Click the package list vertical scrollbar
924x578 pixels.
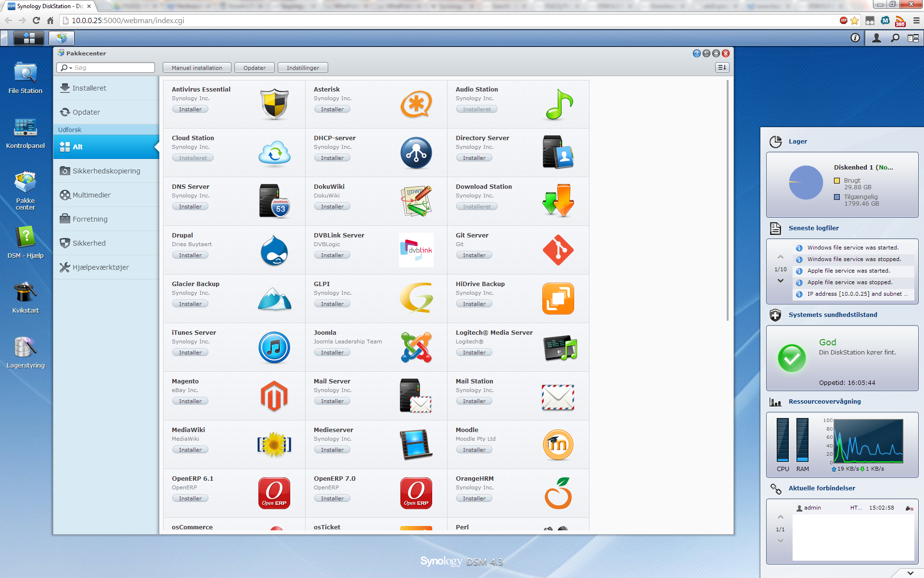(x=727, y=200)
